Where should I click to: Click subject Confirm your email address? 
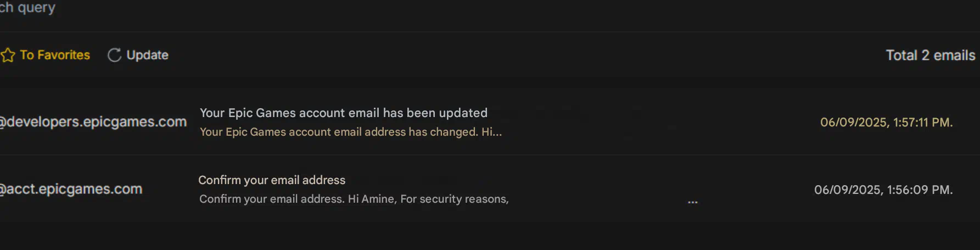click(272, 180)
